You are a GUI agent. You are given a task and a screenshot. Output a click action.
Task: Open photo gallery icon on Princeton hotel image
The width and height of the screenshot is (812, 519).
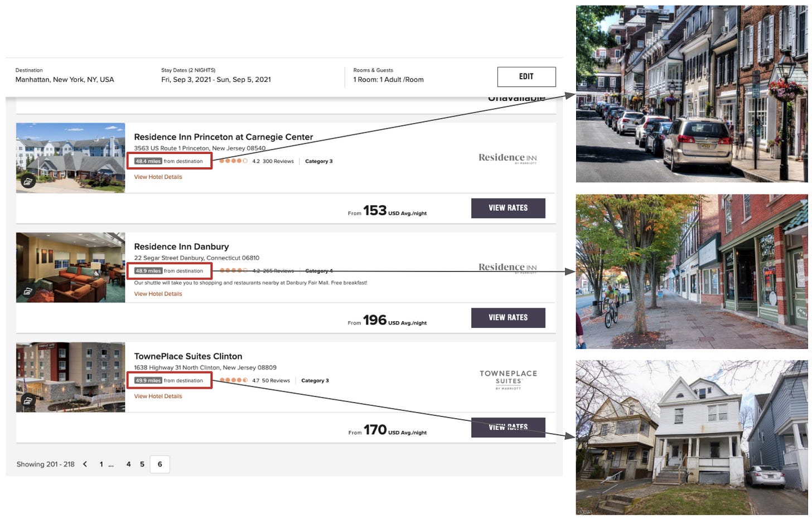click(x=28, y=181)
